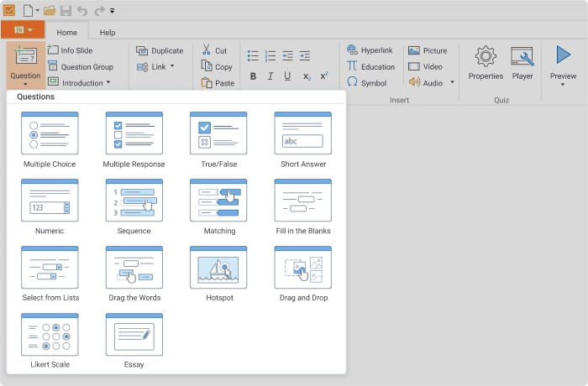Add an Info Slide
The height and width of the screenshot is (386, 588).
(x=70, y=50)
